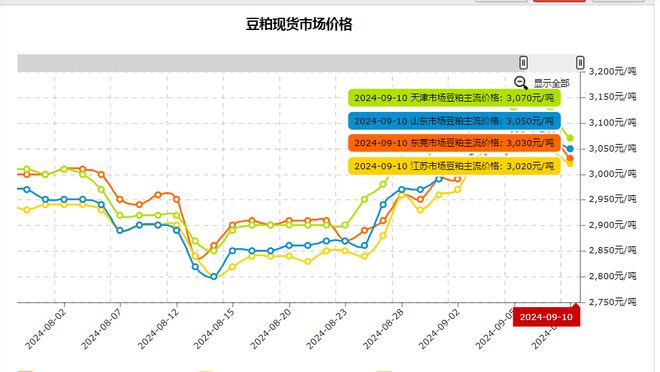Image resolution: width=660 pixels, height=372 pixels.
Task: Click the green data point at 2024-09-10
Action: point(570,138)
